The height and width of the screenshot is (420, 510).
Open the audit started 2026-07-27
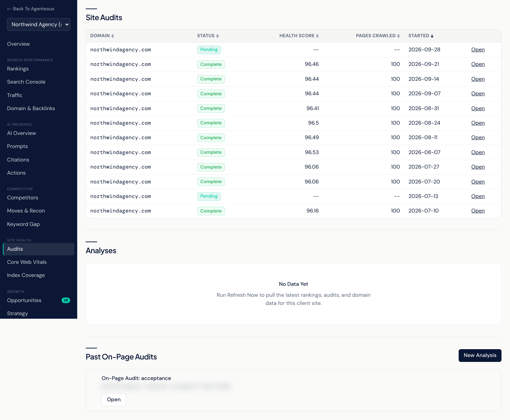pos(478,167)
